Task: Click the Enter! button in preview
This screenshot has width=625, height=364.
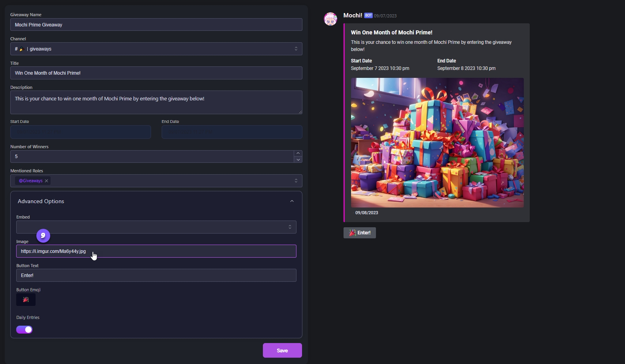Action: click(x=360, y=233)
